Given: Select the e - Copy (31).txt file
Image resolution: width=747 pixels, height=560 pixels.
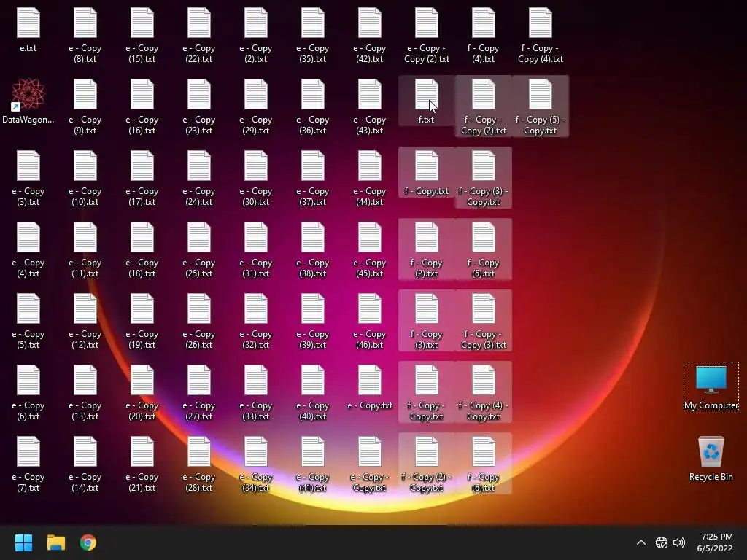Looking at the screenshot, I should pos(256,249).
